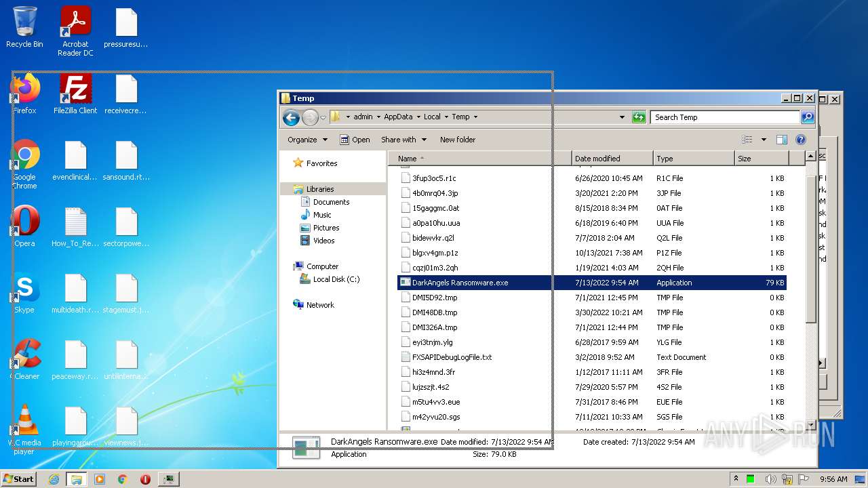Sort by Date modified column header
This screenshot has width=868, height=488.
point(612,159)
